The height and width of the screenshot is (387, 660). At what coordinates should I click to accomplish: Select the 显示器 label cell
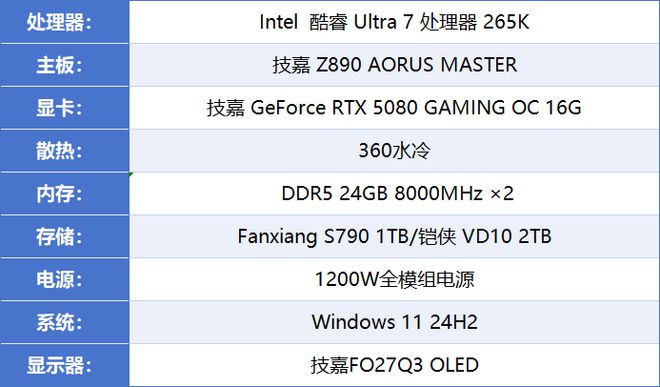(64, 365)
